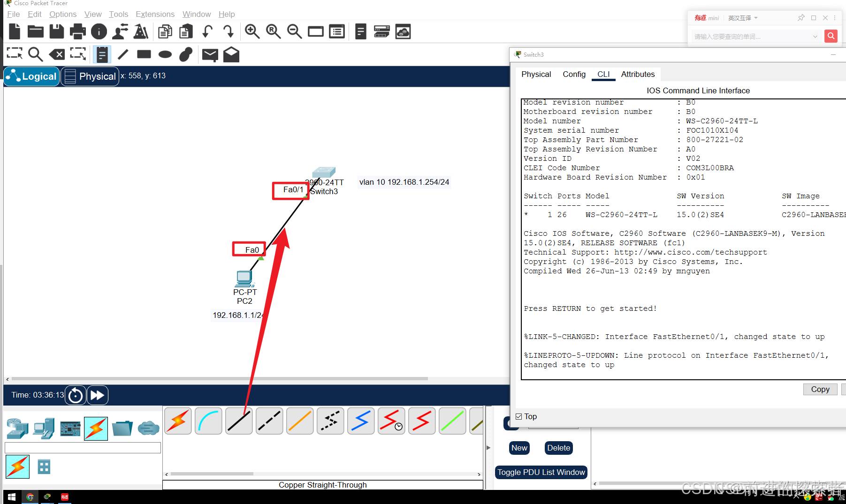Open the drawing palette rectangle icon
The width and height of the screenshot is (846, 504).
point(316,31)
